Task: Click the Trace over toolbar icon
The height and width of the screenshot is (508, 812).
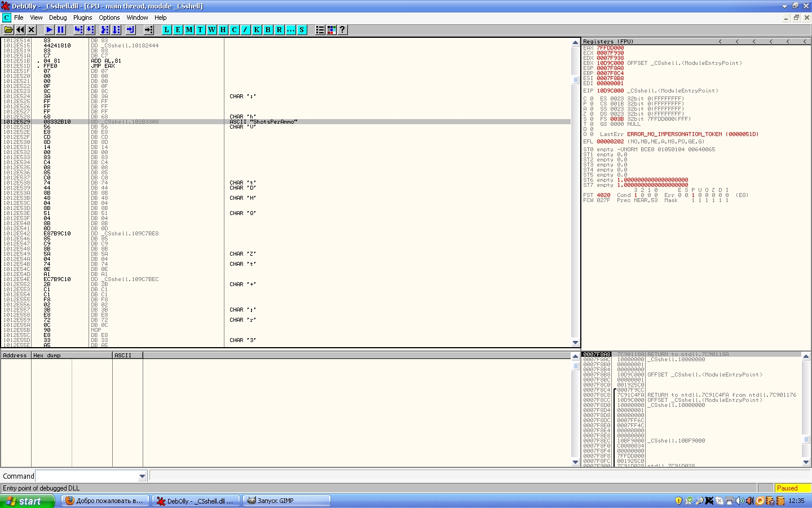Action: pyautogui.click(x=116, y=30)
